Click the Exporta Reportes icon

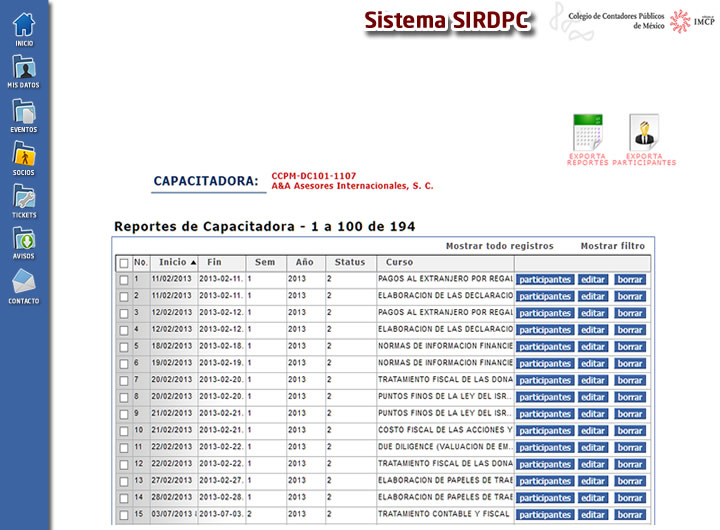pos(587,137)
